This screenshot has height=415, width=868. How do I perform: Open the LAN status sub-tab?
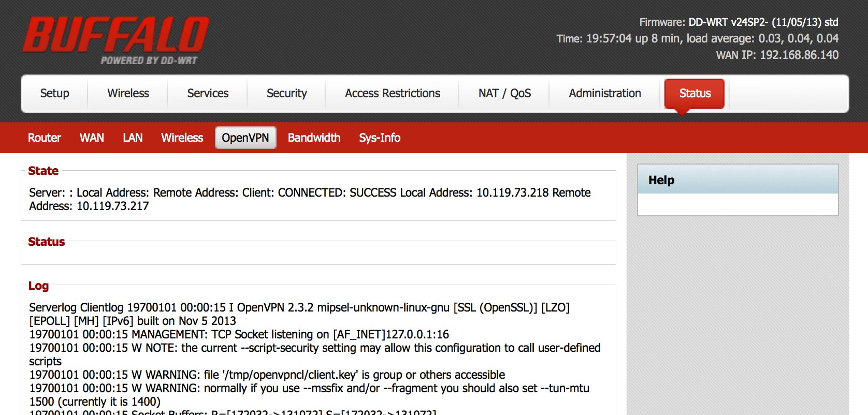coord(133,138)
